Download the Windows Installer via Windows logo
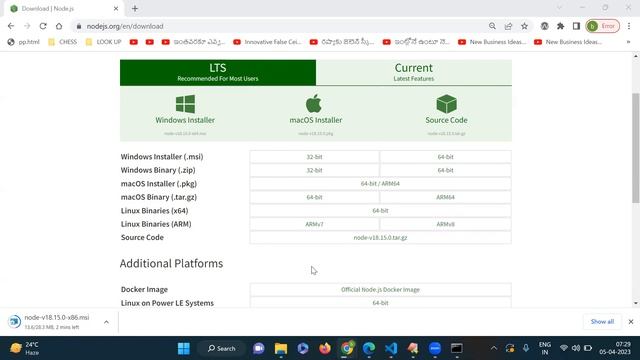This screenshot has width=640, height=360. pyautogui.click(x=185, y=104)
